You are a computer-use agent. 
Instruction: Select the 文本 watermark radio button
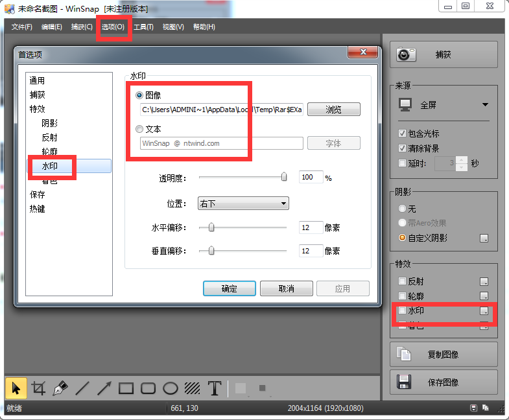tap(139, 129)
